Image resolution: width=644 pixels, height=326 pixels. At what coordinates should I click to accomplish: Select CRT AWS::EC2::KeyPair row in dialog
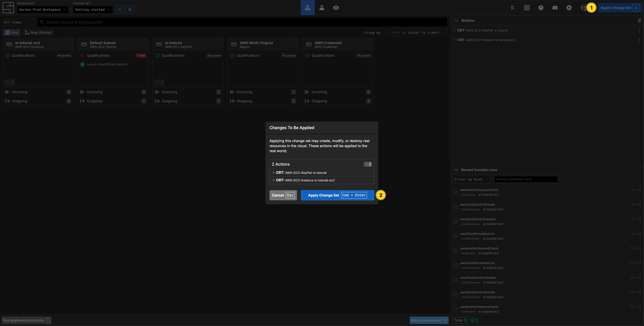(322, 173)
